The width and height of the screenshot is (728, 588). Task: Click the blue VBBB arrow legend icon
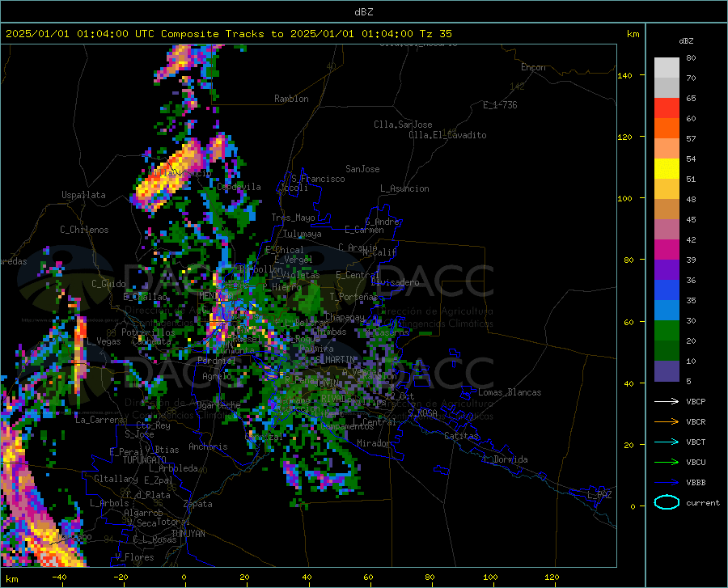point(667,483)
